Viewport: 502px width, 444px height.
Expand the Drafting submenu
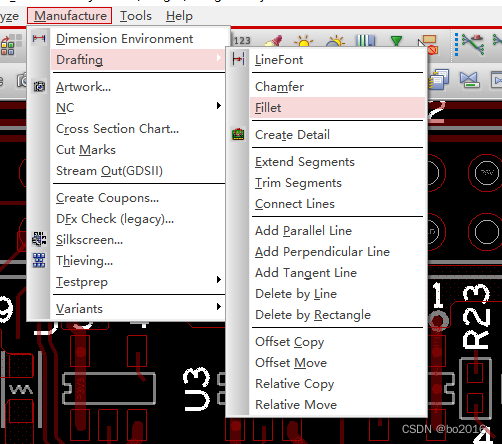(138, 60)
